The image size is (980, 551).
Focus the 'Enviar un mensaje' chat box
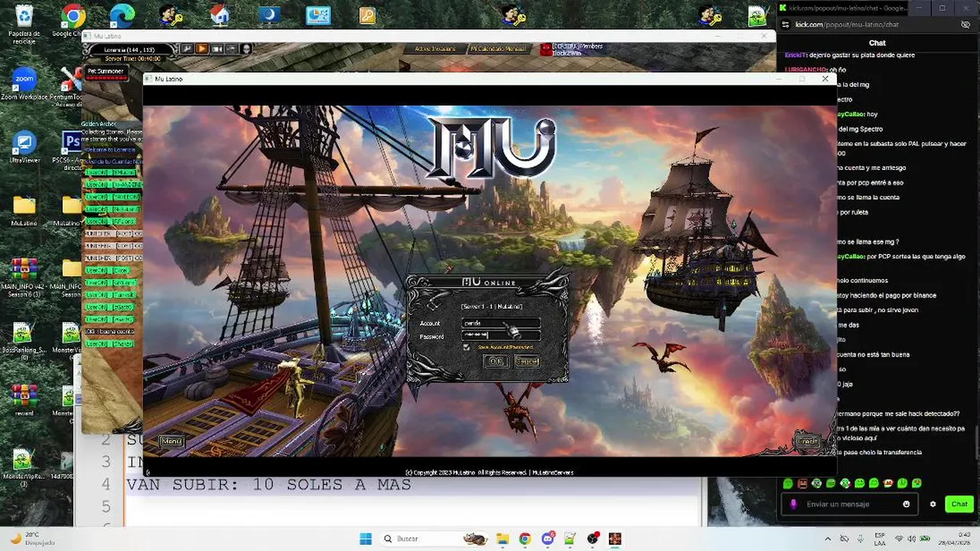(848, 504)
